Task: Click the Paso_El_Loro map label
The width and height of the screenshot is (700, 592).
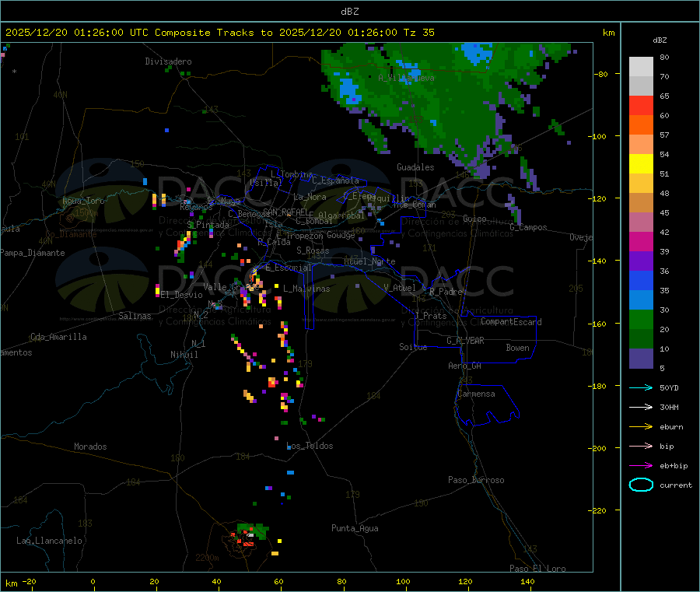Action: [537, 569]
